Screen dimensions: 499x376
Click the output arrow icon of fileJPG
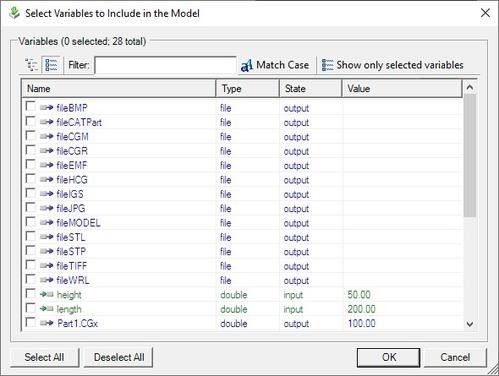pyautogui.click(x=46, y=208)
